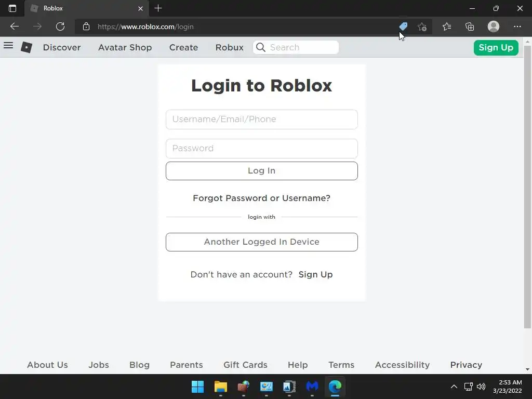
Task: Open the Create menu item
Action: tap(183, 47)
